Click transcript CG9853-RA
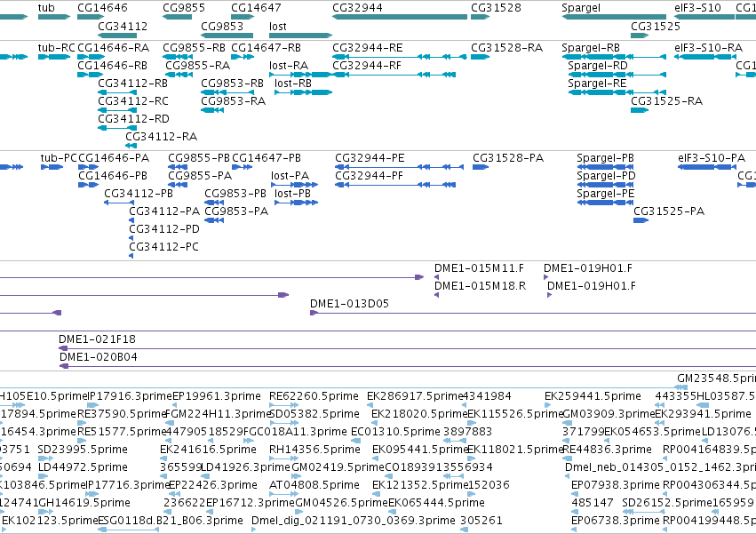The width and height of the screenshot is (756, 534). point(212,110)
